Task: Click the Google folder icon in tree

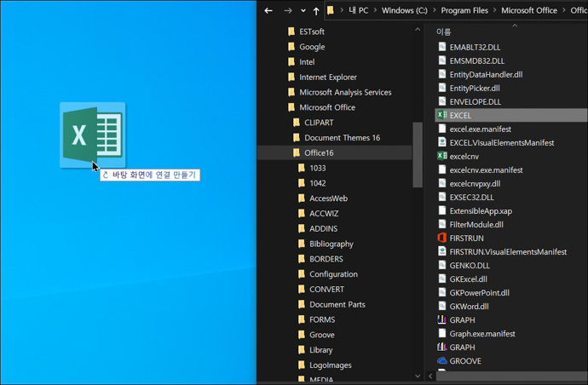Action: click(x=291, y=47)
